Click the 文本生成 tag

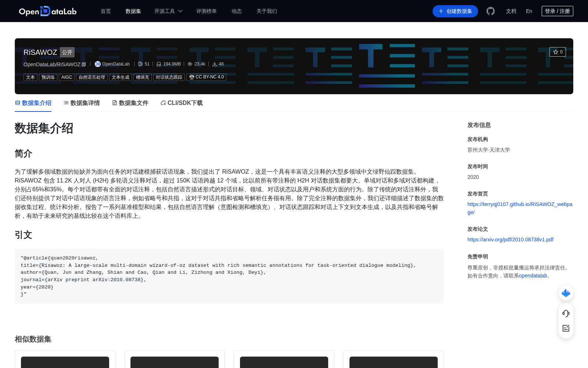(x=121, y=77)
